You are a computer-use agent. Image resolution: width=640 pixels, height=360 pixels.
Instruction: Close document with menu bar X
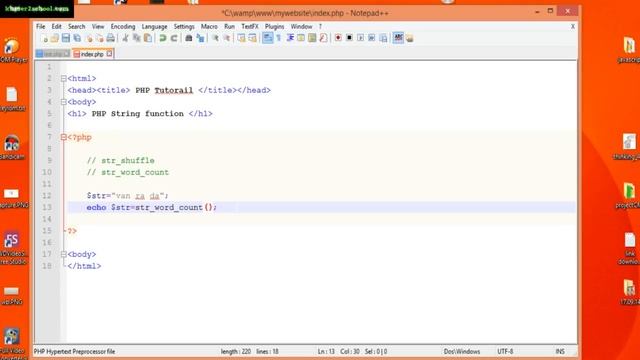(x=573, y=27)
